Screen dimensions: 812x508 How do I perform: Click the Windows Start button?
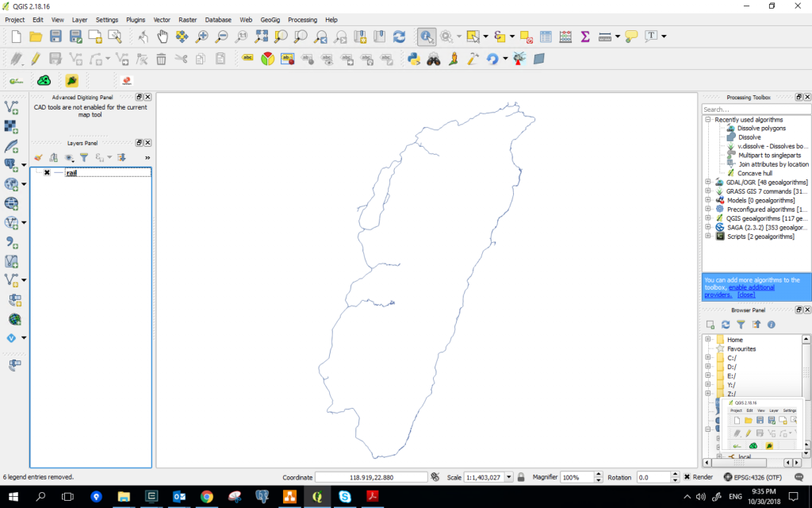click(13, 497)
